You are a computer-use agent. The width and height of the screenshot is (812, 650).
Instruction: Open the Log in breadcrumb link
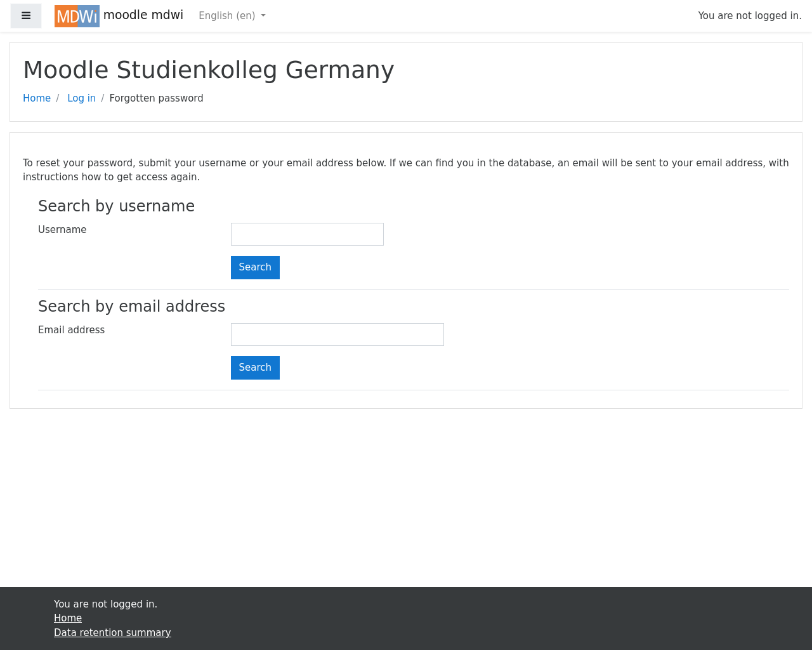click(x=81, y=98)
